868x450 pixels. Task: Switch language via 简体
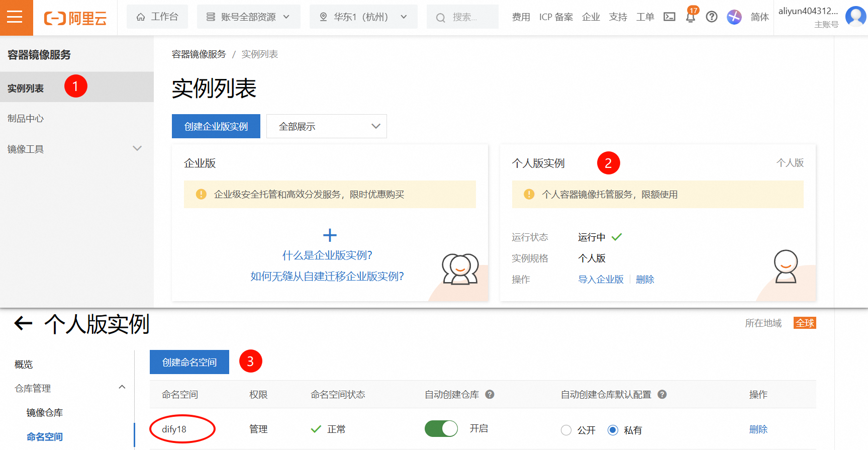point(760,17)
